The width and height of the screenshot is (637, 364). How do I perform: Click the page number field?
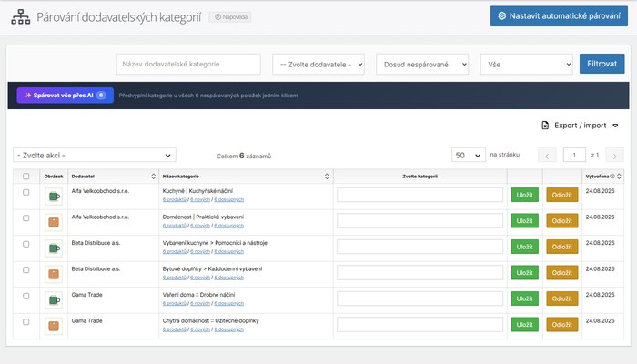pyautogui.click(x=574, y=155)
